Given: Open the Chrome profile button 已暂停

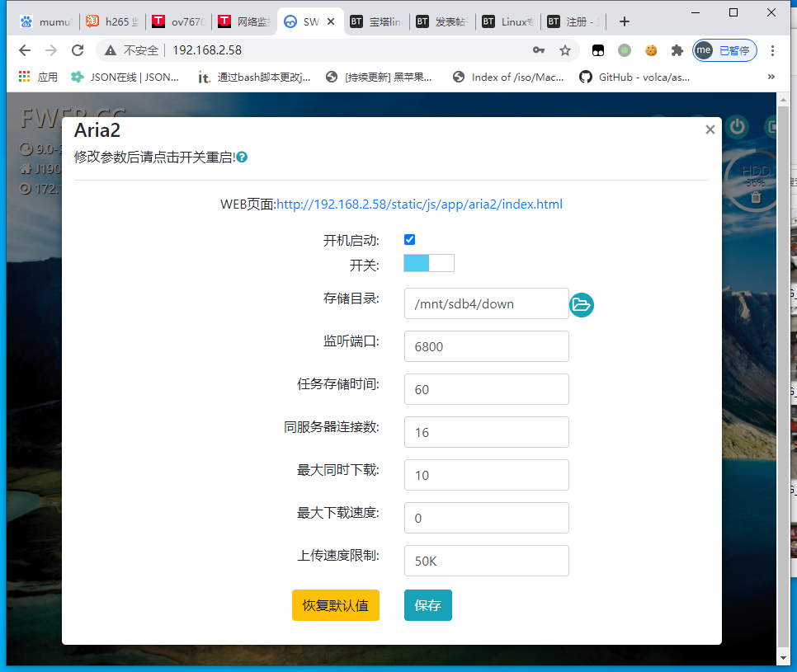Looking at the screenshot, I should (725, 50).
